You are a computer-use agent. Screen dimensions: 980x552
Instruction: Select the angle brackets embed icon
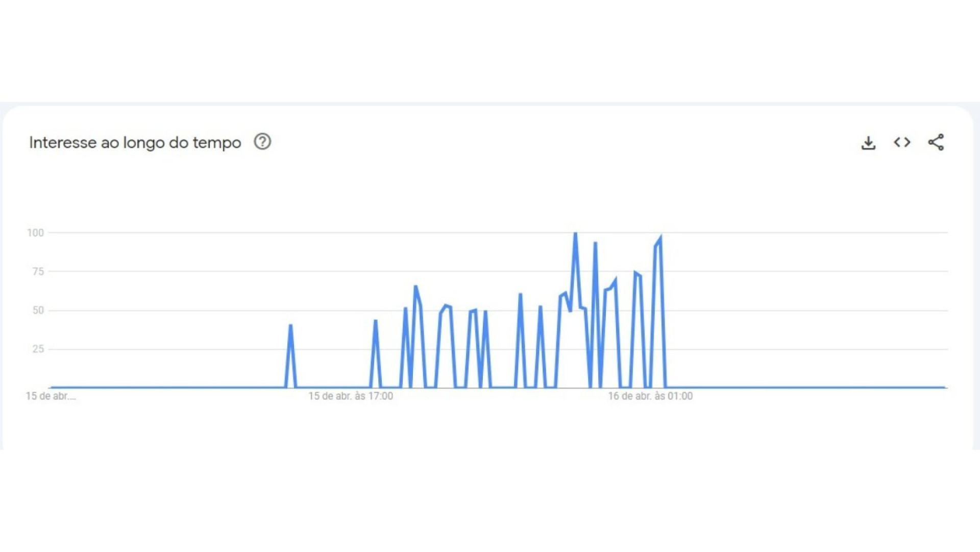[x=902, y=142]
